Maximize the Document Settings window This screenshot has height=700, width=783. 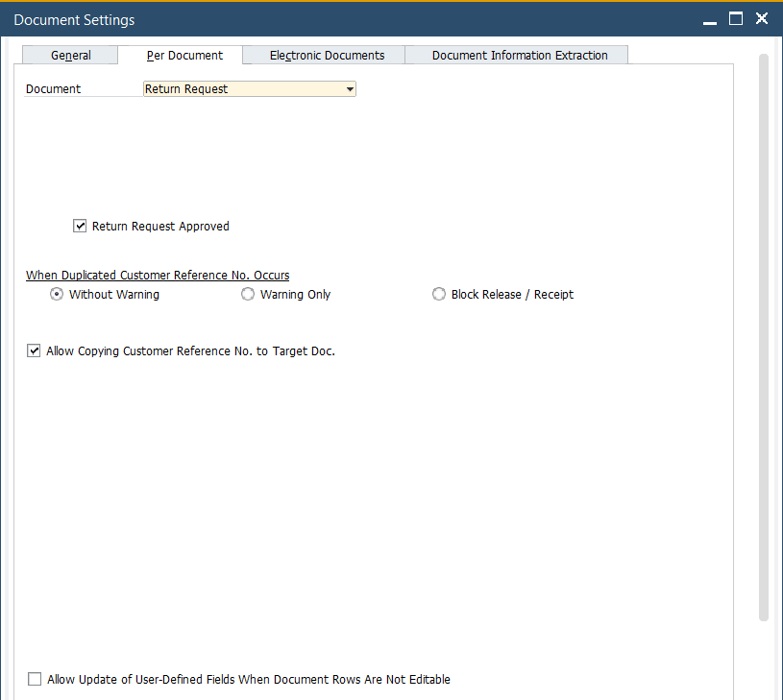(x=736, y=19)
